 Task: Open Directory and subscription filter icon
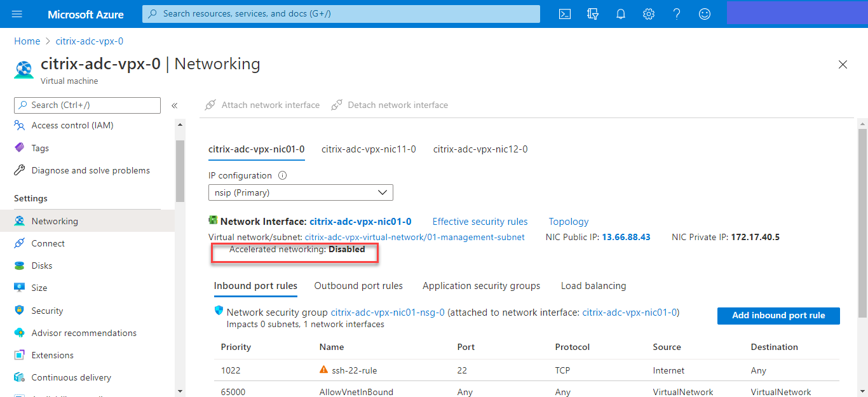(x=593, y=14)
